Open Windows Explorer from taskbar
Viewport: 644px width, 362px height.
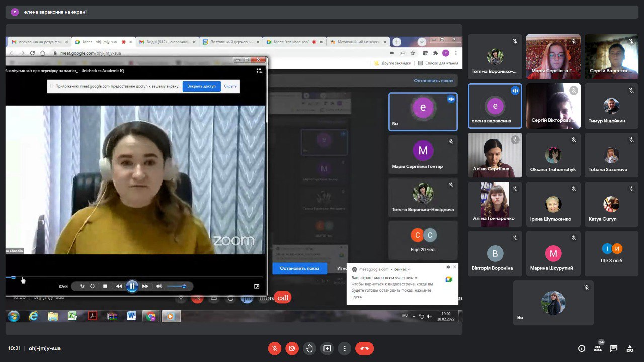point(53,316)
